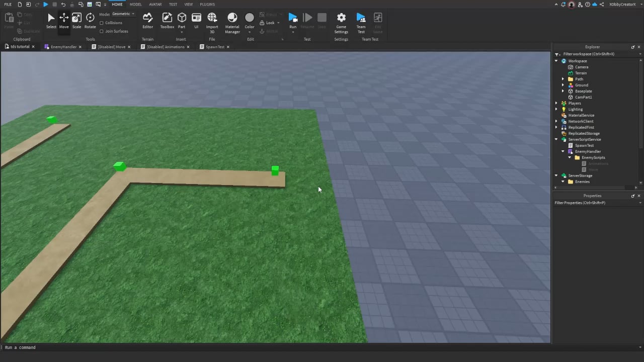The height and width of the screenshot is (362, 644).
Task: Collapse the ServerScriptService node
Action: 556,139
